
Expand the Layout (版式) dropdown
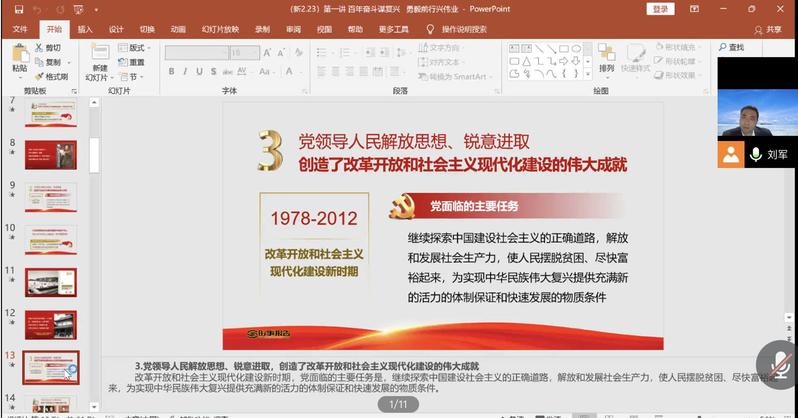coord(135,47)
